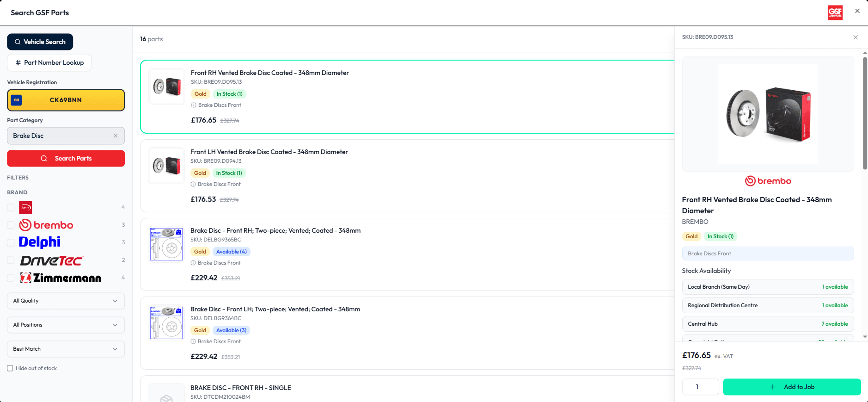
Task: Open the Best Match sort dropdown
Action: pos(66,349)
